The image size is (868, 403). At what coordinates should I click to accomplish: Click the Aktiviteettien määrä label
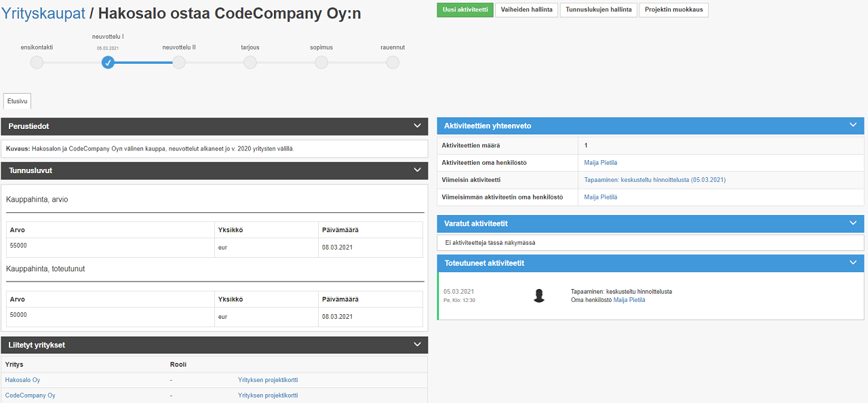[471, 146]
